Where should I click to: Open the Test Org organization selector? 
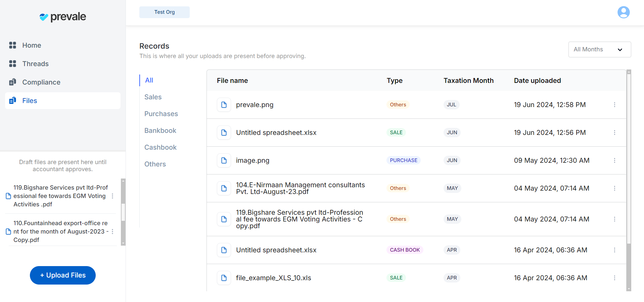tap(165, 12)
